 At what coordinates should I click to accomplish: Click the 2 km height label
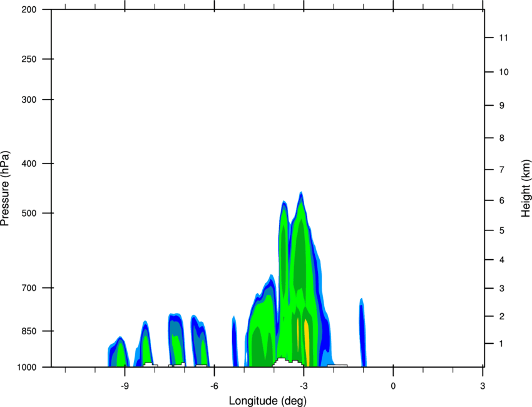[x=502, y=316]
